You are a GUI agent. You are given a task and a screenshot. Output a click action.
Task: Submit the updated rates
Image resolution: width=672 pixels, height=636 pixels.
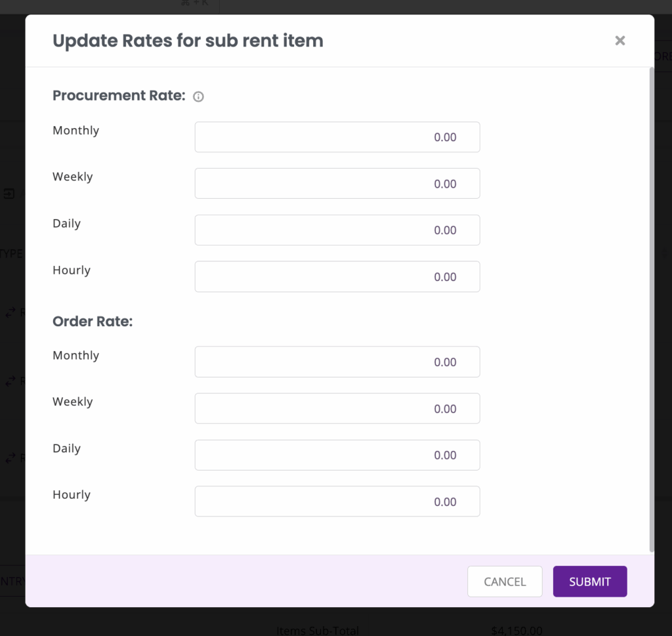(x=589, y=582)
